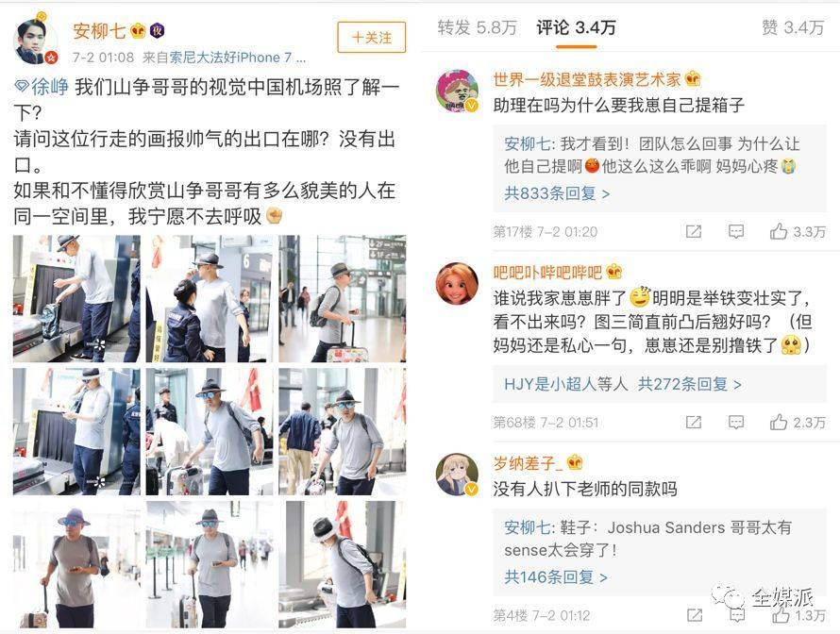Expand 共833条回复 replies

(557, 192)
